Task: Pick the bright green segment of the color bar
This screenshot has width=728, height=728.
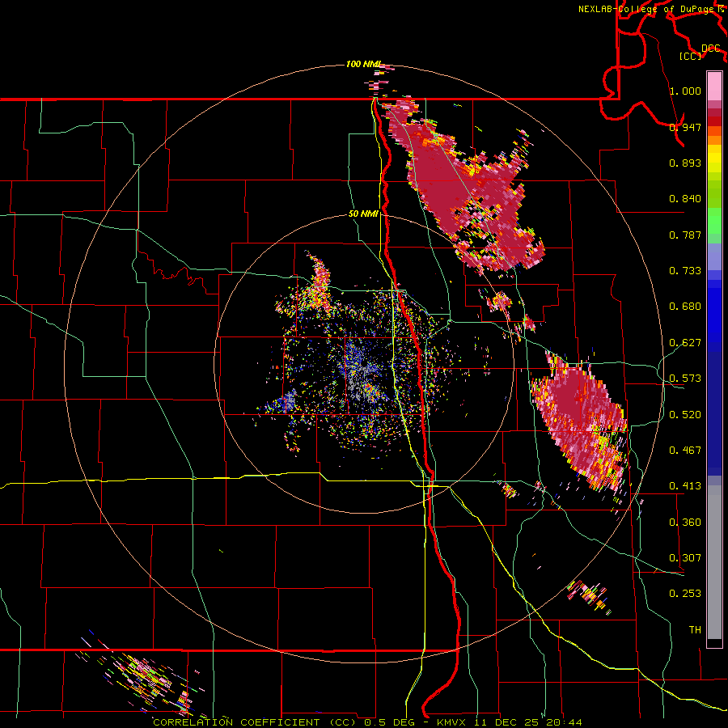Action: (x=714, y=221)
